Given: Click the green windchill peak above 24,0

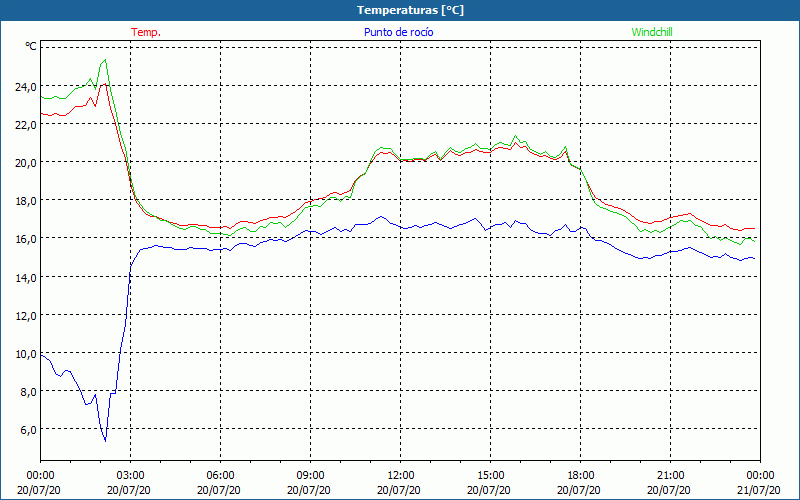Looking at the screenshot, I should (105, 60).
